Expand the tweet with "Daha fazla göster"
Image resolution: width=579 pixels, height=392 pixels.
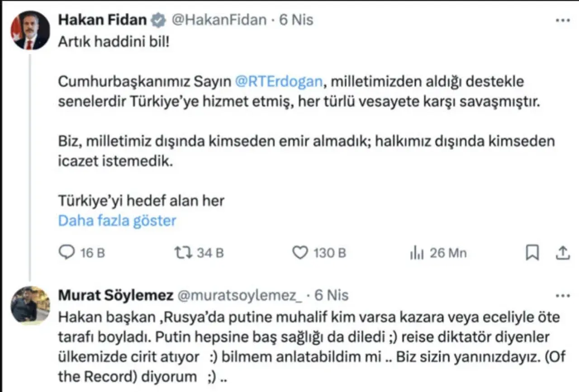tap(117, 221)
